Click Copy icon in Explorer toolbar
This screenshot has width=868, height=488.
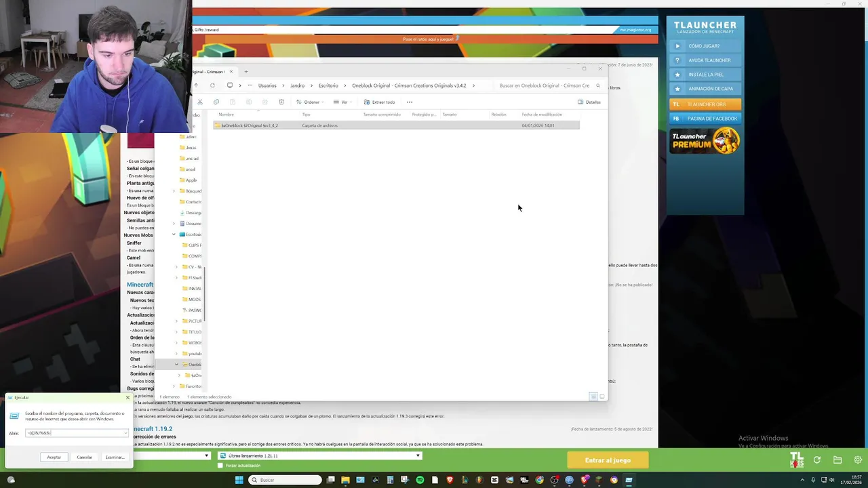pyautogui.click(x=216, y=102)
